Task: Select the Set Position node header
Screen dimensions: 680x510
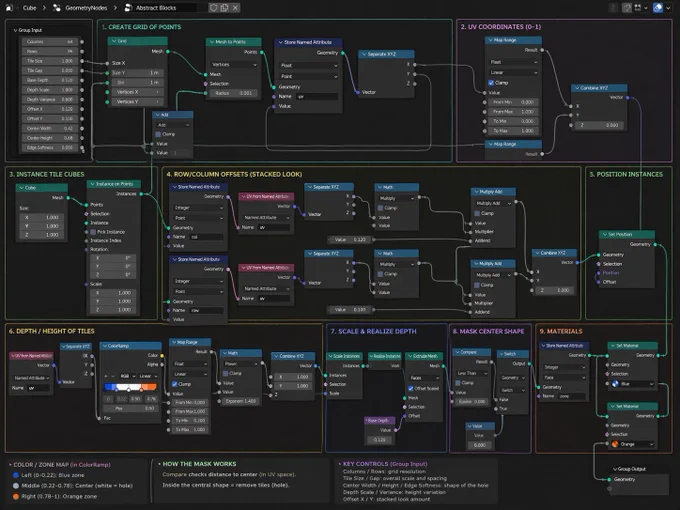Action: coord(627,234)
